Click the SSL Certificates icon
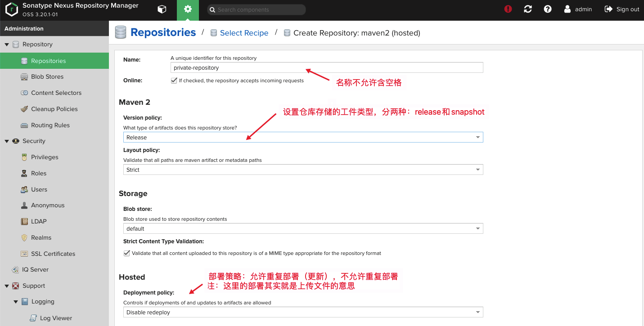 24,254
